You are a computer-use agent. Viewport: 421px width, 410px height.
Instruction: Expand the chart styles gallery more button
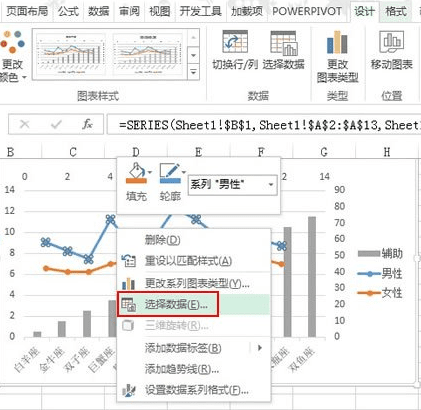[194, 73]
